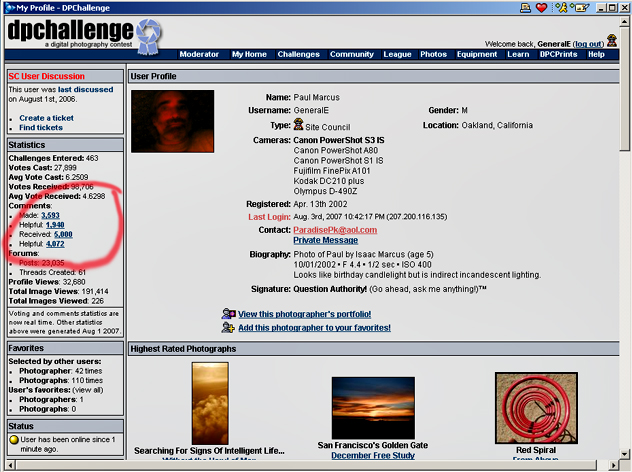The width and height of the screenshot is (632, 472).
Task: Click the log out link
Action: tap(588, 44)
